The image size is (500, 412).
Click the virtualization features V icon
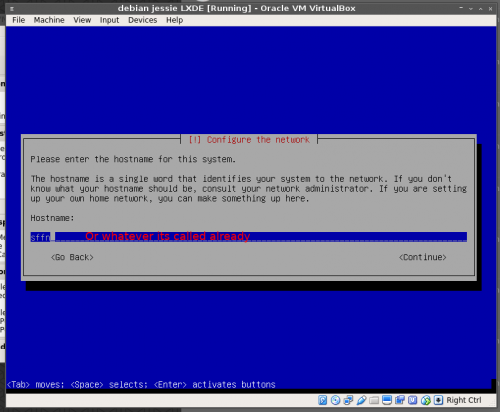point(413,400)
